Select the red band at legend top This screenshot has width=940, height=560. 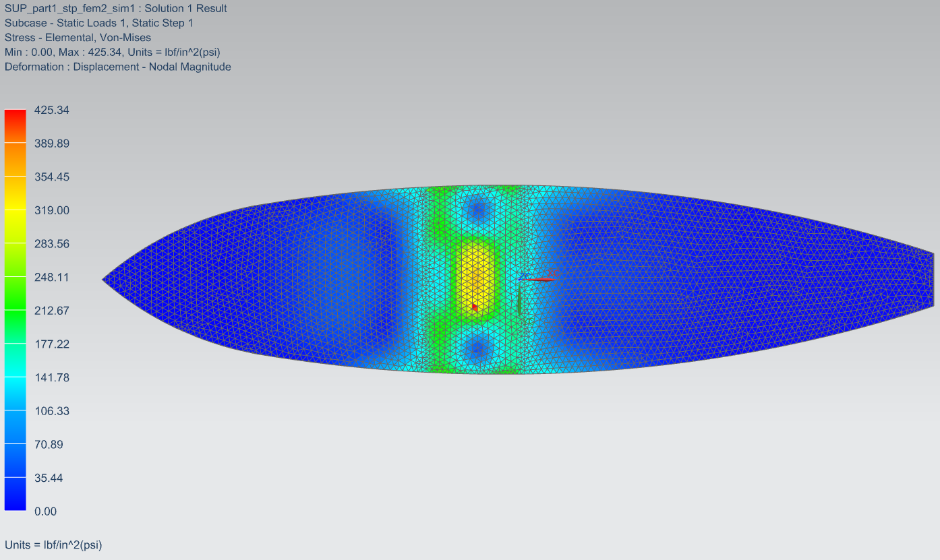[x=15, y=126]
